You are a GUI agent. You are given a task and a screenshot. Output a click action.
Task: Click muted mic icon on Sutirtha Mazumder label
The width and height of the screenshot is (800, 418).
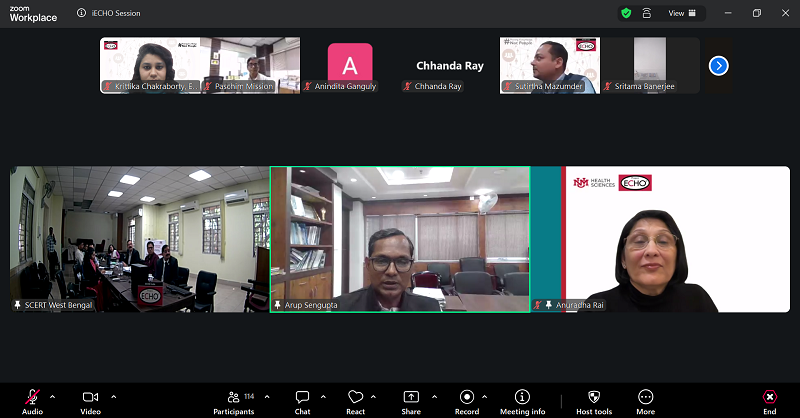507,86
